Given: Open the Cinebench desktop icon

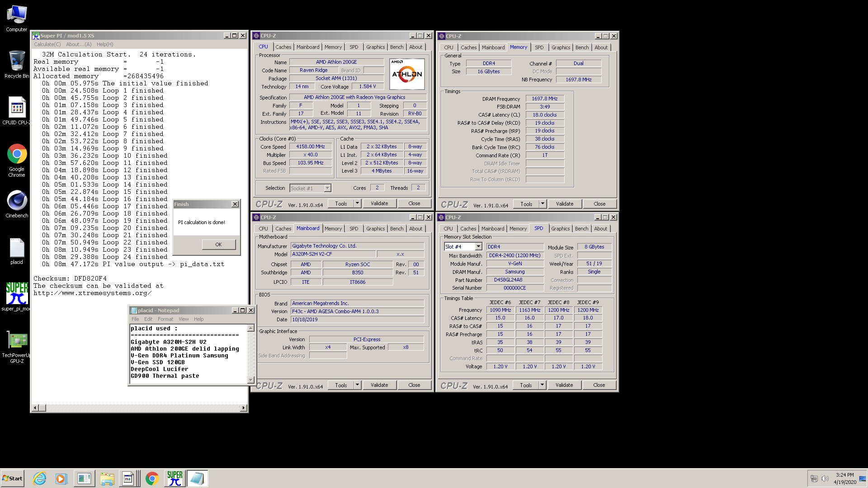Looking at the screenshot, I should 17,204.
